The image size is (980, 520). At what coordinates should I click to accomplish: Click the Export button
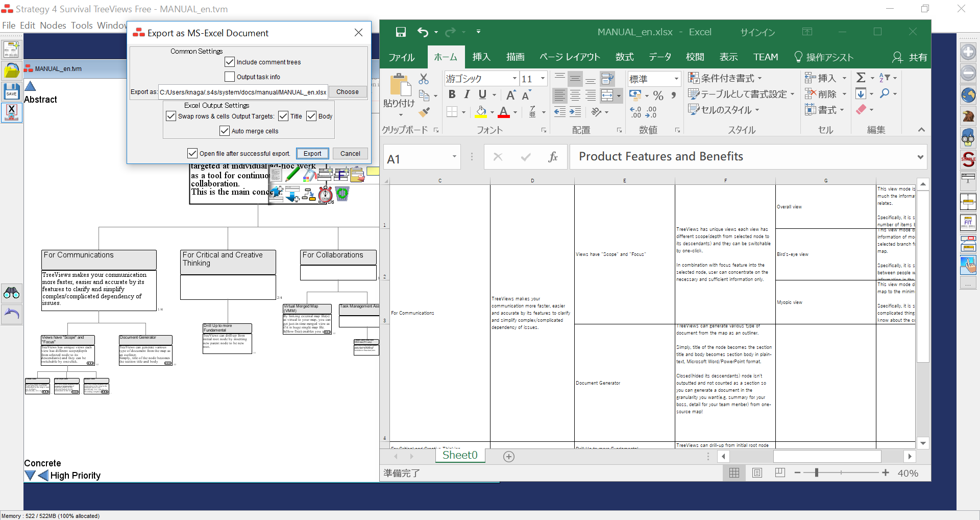pyautogui.click(x=312, y=153)
